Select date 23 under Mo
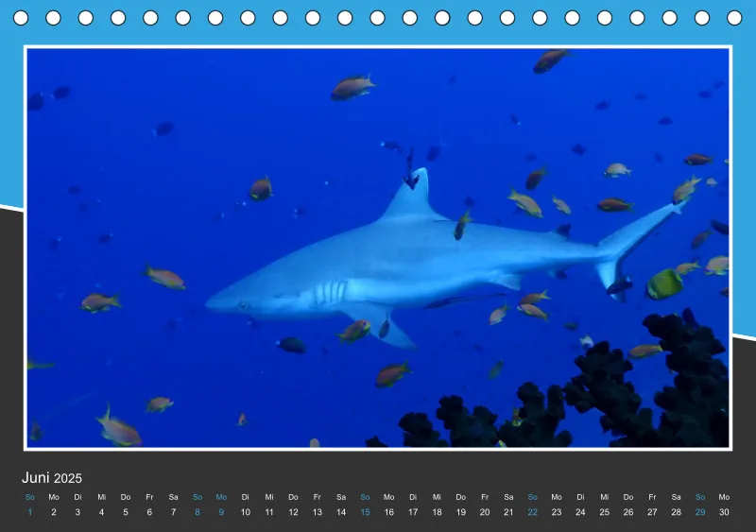The height and width of the screenshot is (532, 756). 557,512
